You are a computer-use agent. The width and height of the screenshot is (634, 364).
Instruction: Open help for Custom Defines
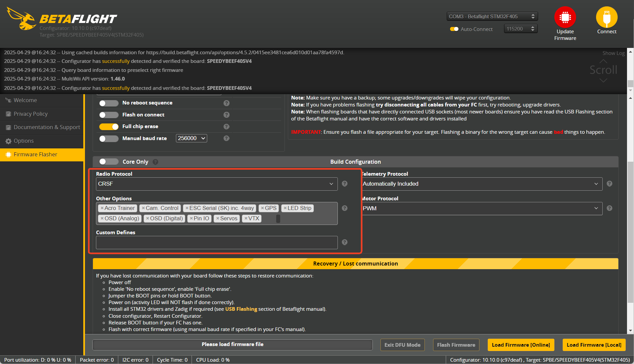point(345,242)
